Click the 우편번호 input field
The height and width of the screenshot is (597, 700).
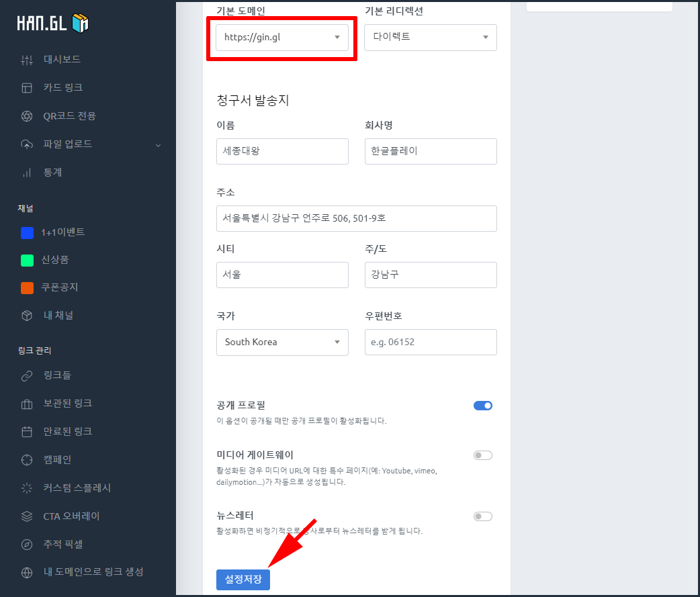point(431,342)
